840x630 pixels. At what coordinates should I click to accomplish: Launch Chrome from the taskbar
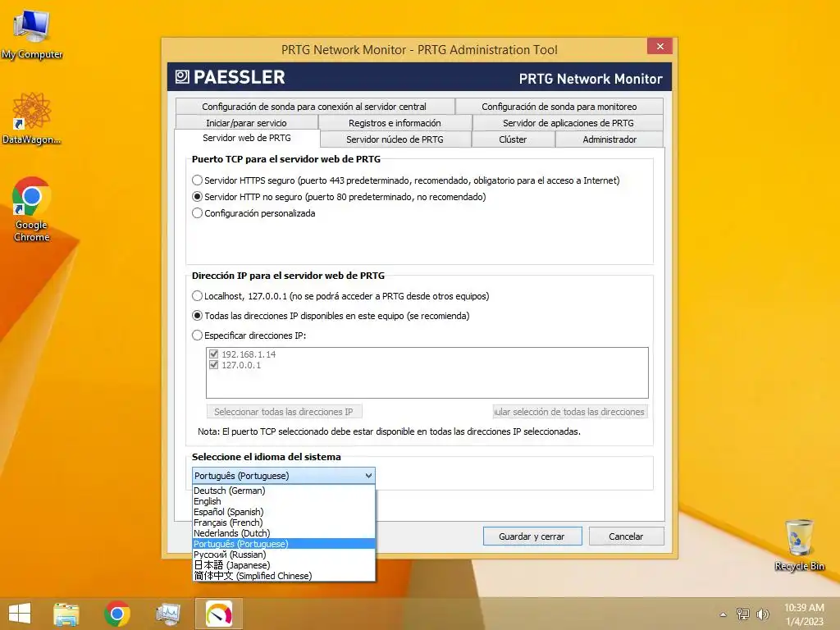pos(117,614)
